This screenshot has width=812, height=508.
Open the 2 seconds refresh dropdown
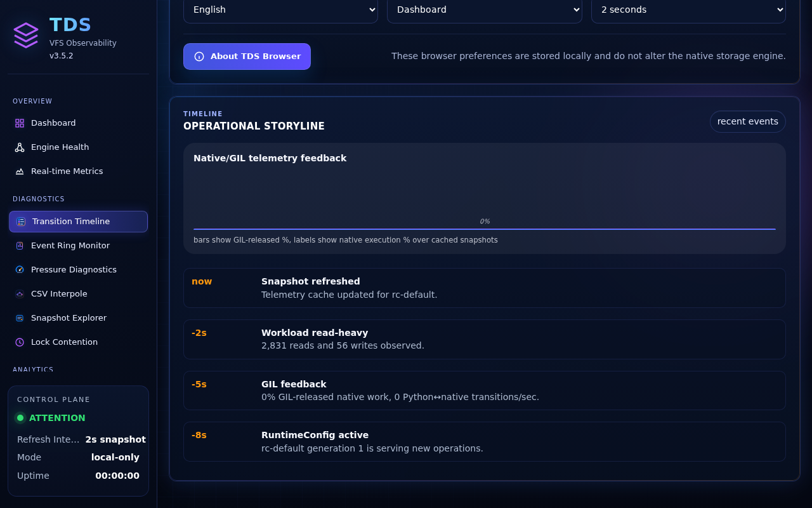pyautogui.click(x=688, y=10)
